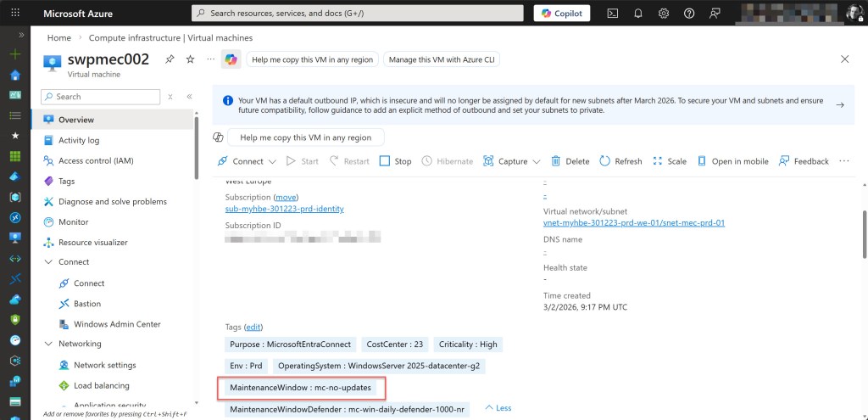
Task: Delete the virtual machine
Action: [570, 161]
